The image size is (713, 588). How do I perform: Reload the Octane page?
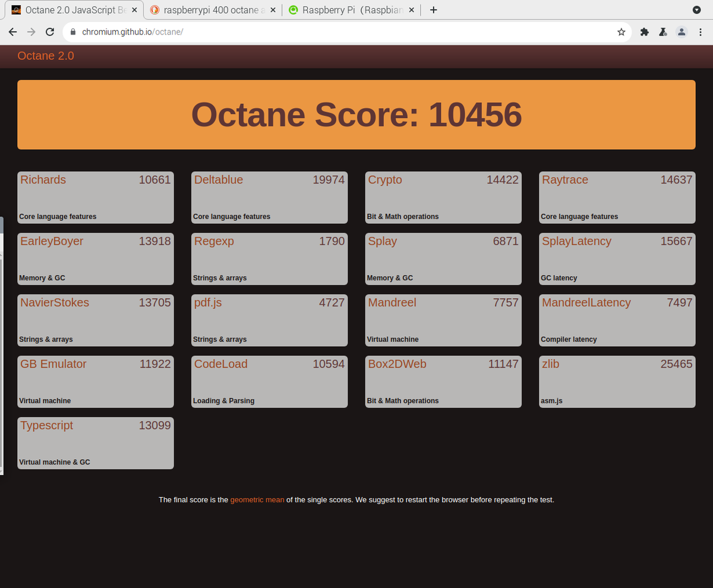[50, 32]
